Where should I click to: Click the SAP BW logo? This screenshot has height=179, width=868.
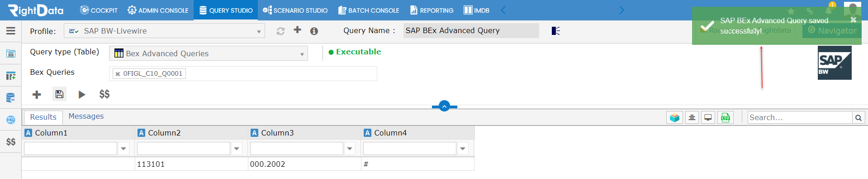(x=835, y=63)
